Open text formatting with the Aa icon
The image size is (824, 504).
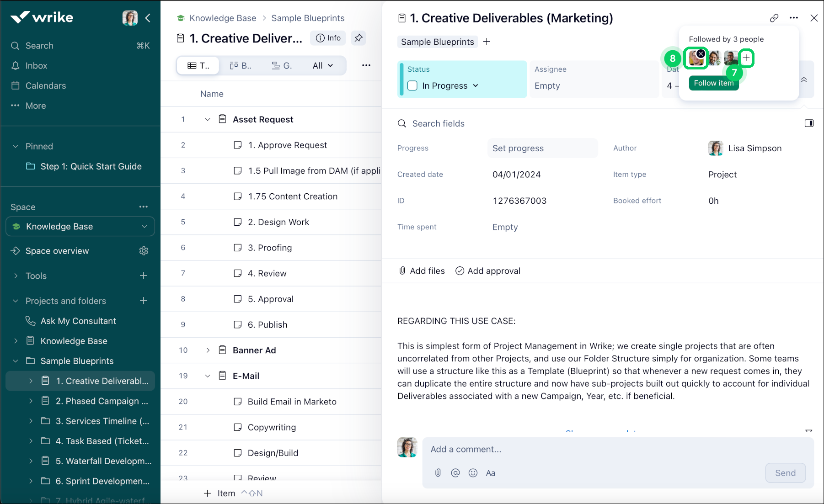click(491, 473)
